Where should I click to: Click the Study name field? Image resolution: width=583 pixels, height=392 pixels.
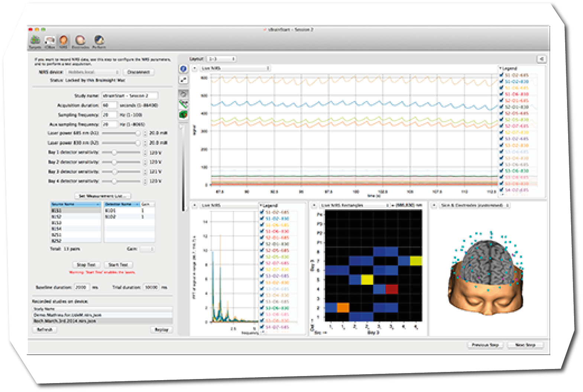tap(130, 95)
